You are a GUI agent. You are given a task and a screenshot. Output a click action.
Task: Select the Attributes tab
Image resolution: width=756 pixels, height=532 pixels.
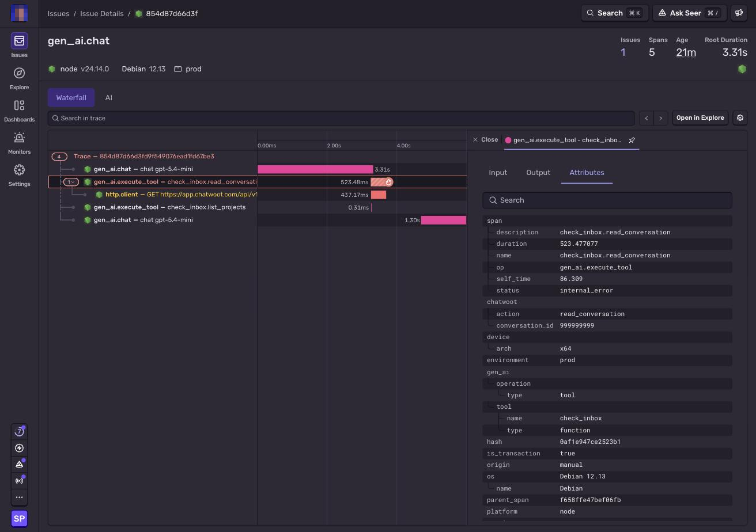(587, 173)
